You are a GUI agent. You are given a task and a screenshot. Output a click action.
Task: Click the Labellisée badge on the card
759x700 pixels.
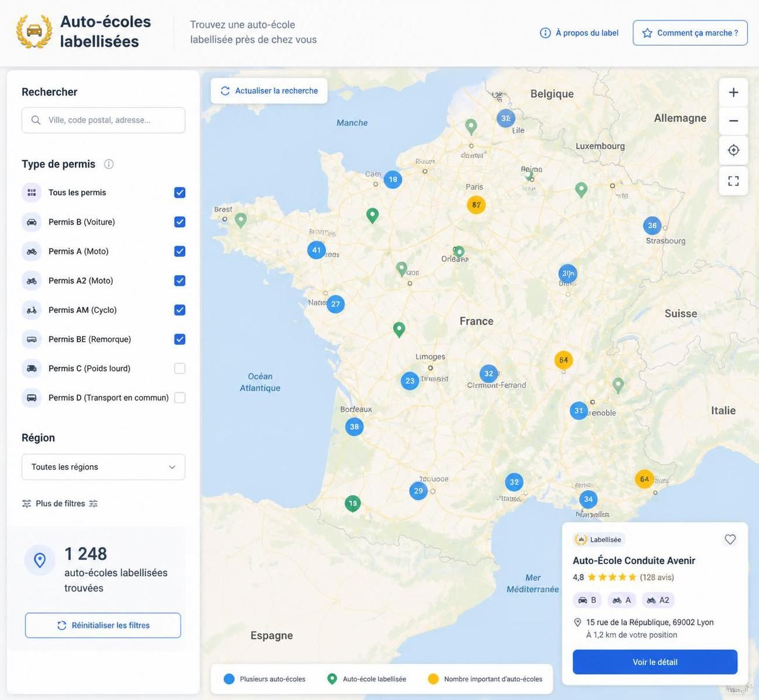click(x=599, y=540)
